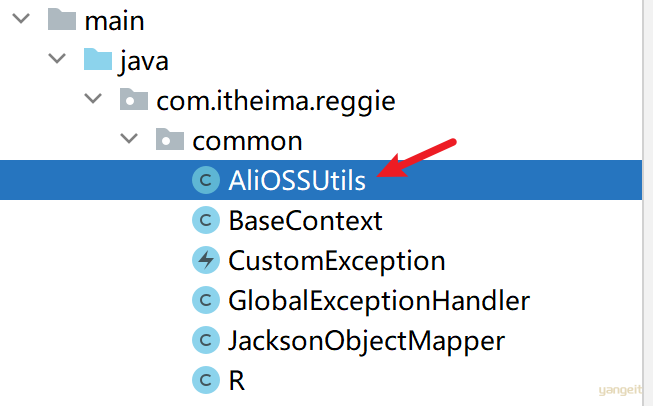The width and height of the screenshot is (653, 406).
Task: Collapse the common package chevron
Action: 129,138
